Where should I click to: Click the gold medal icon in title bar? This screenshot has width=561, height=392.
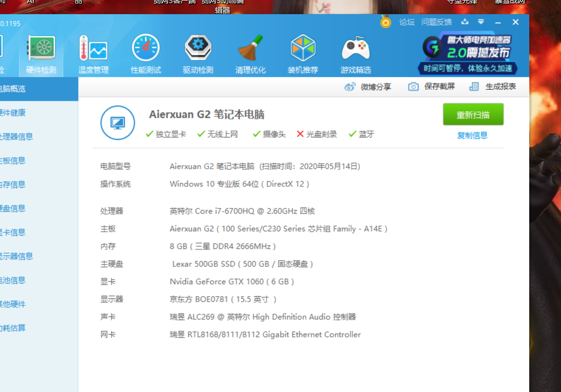tap(385, 22)
